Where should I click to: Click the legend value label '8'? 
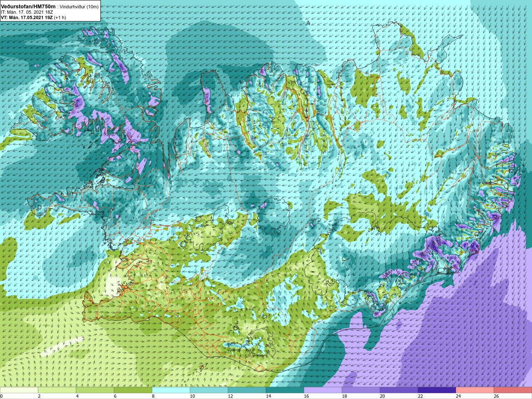click(153, 396)
